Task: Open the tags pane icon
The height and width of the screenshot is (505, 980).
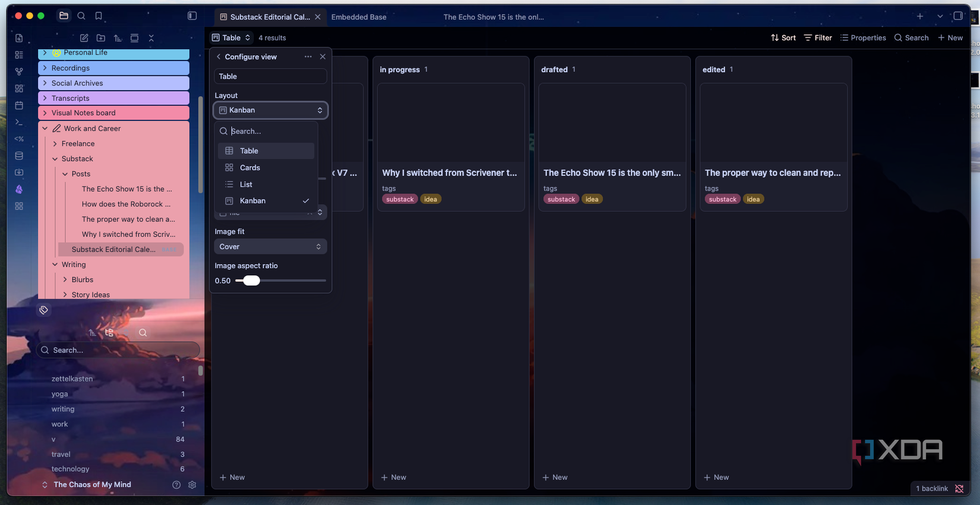Action: (44, 310)
